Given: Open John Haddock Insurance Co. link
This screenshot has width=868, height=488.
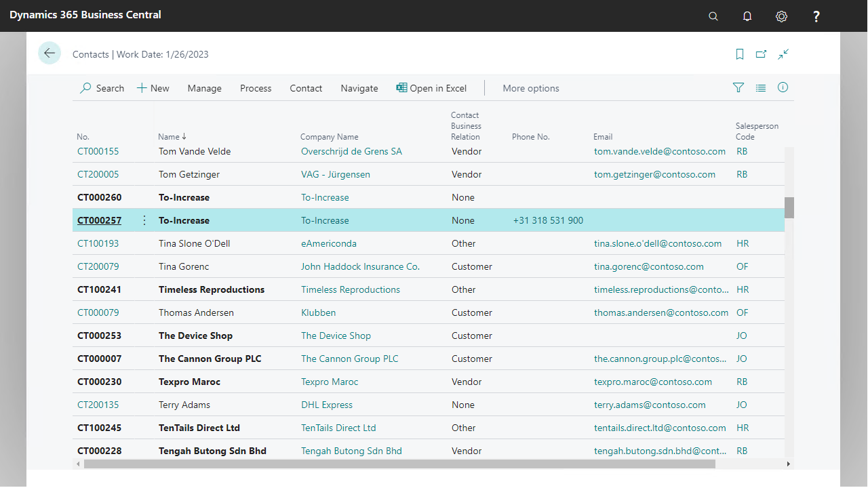Looking at the screenshot, I should (x=360, y=266).
